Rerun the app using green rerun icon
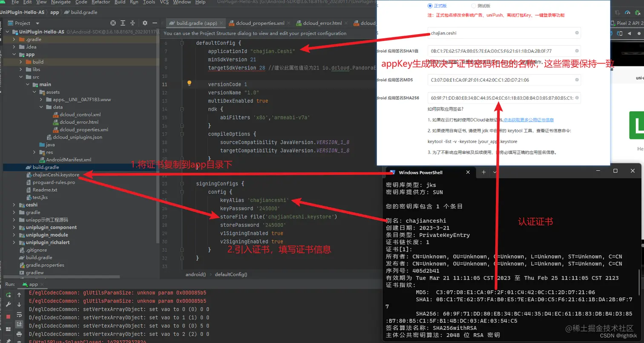This screenshot has height=343, width=644. [8, 295]
